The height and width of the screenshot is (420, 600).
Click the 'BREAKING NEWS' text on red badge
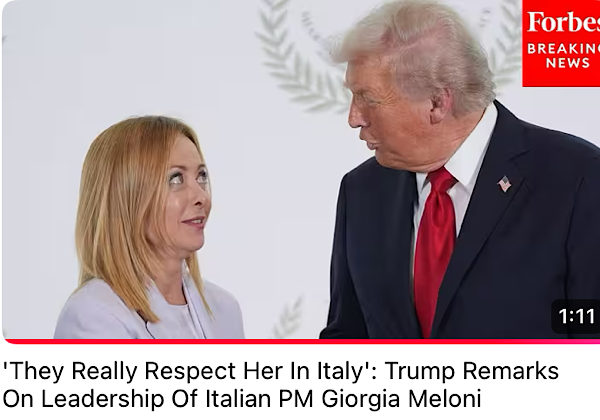click(x=563, y=56)
